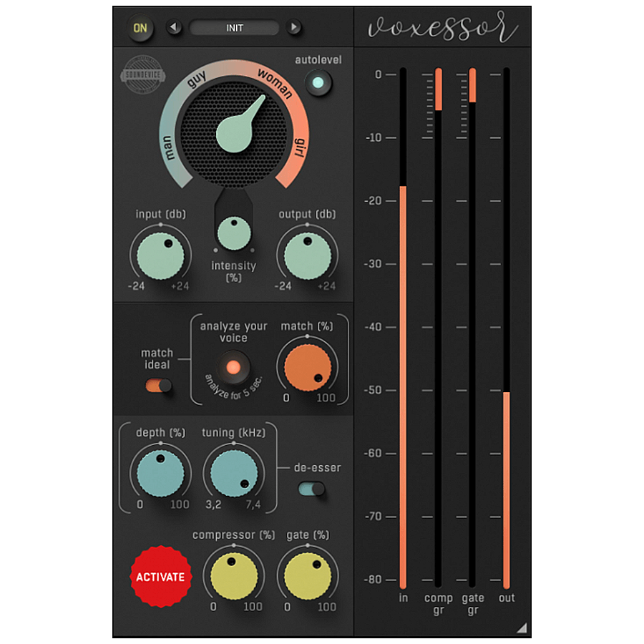This screenshot has width=644, height=644.
Task: Click the 'depth (%)' label
Action: 160,433
